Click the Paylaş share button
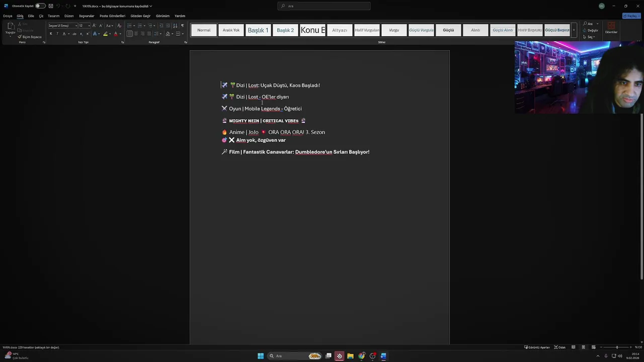Screen dimensions: 644x362 pos(631,16)
